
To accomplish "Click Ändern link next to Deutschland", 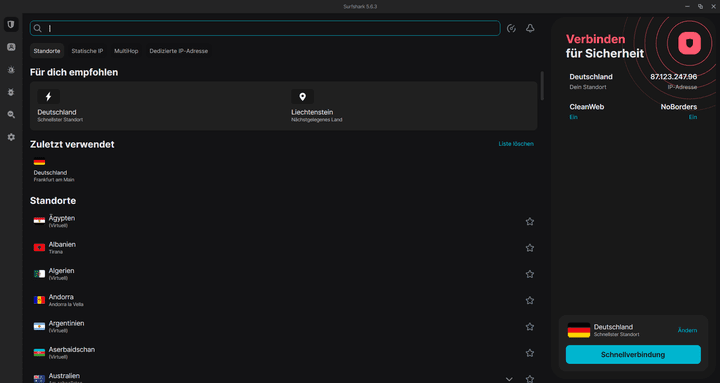I will pos(687,330).
